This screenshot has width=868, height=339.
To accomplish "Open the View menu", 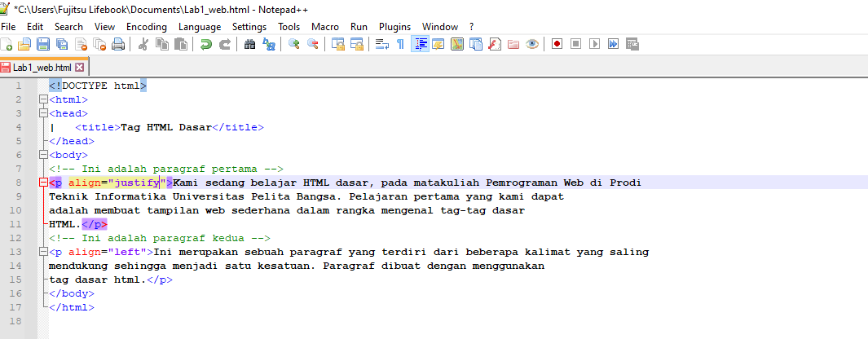I will click(x=104, y=27).
